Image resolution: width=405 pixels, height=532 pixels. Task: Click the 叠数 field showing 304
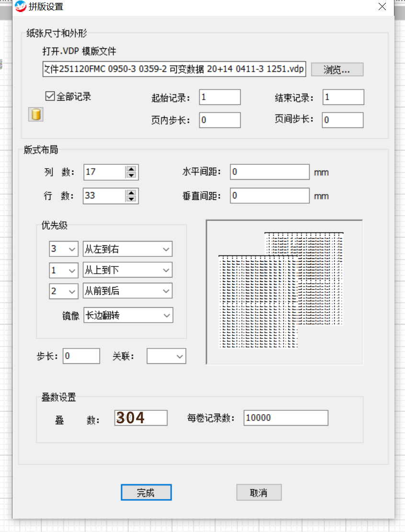(x=140, y=417)
